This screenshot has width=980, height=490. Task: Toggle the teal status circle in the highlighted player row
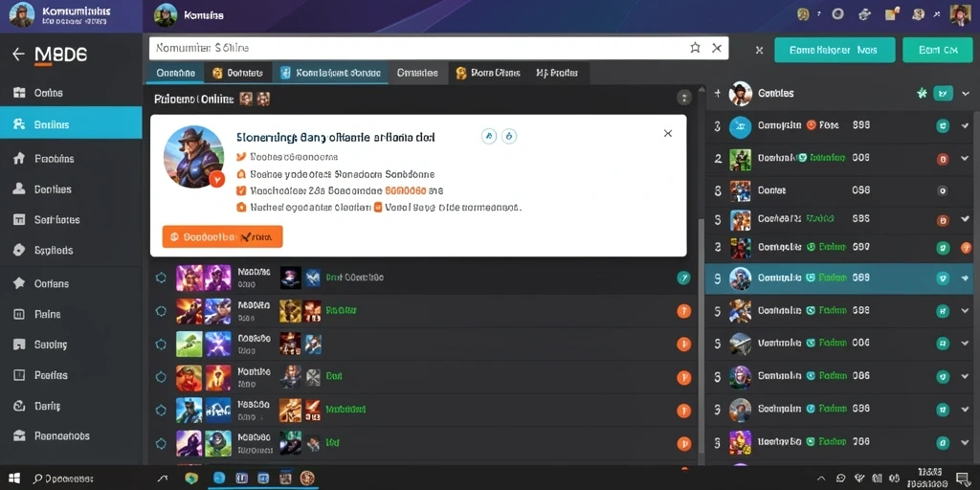click(x=943, y=278)
